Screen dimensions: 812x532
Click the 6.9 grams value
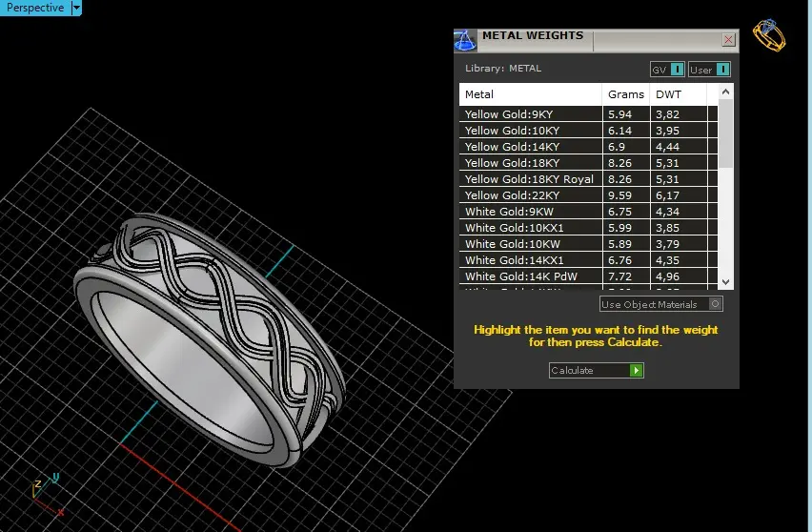coord(617,147)
